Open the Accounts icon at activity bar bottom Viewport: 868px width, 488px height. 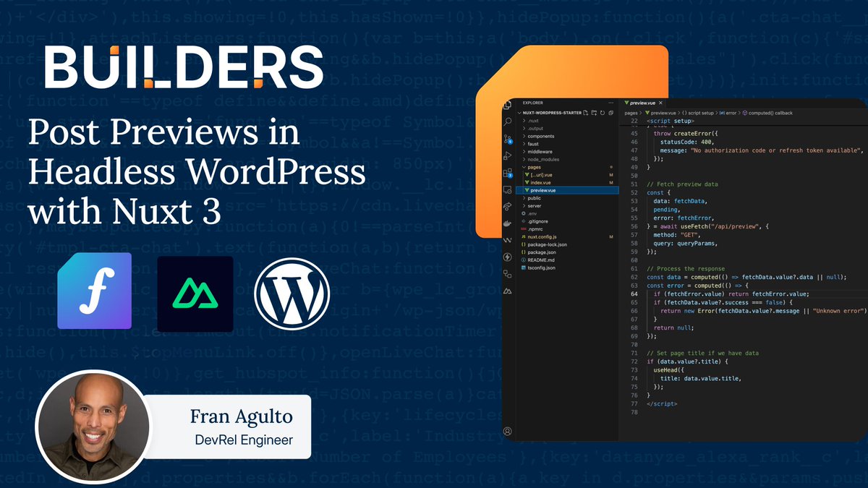click(508, 432)
